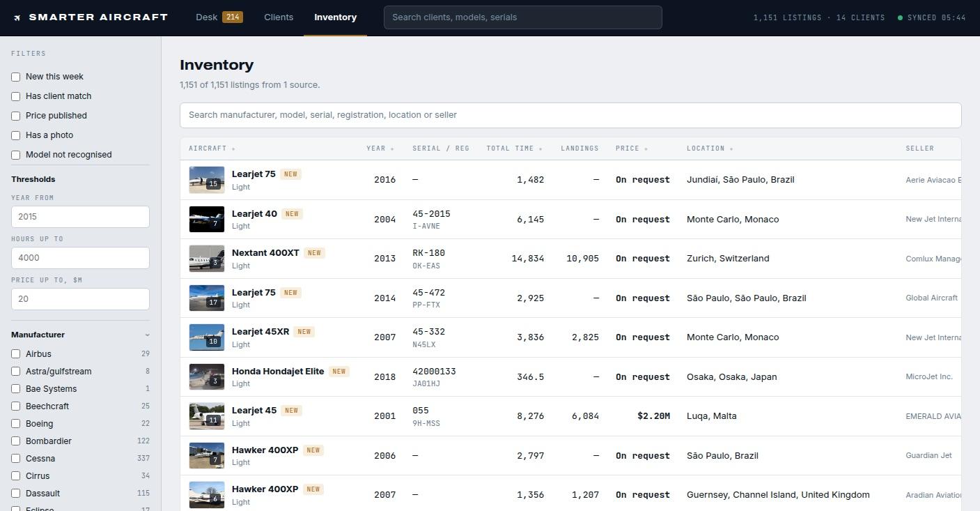Click the NEW badge on Learjet 45
The image size is (980, 511).
point(291,411)
